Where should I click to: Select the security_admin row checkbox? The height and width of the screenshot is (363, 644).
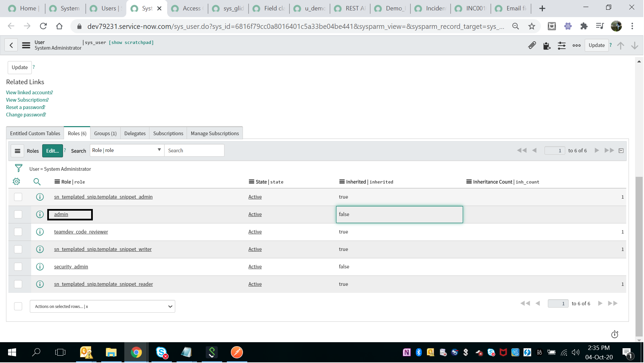pyautogui.click(x=18, y=267)
